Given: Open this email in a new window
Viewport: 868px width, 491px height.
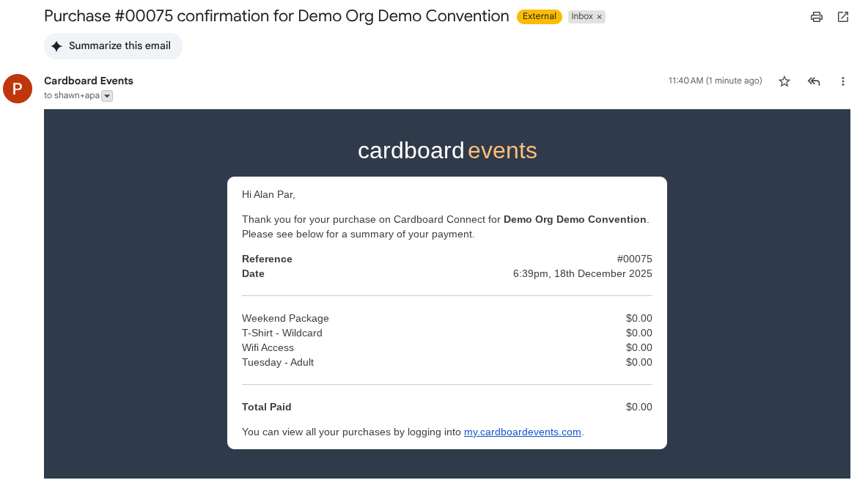Looking at the screenshot, I should pyautogui.click(x=844, y=16).
